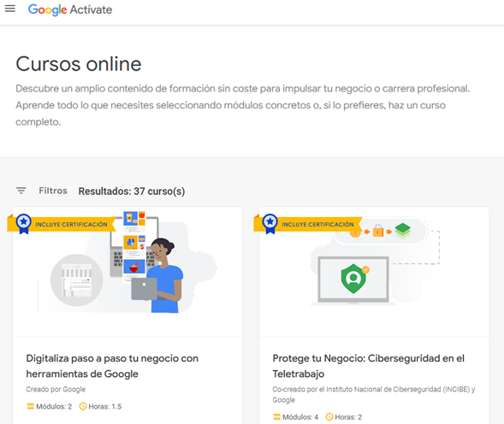Open course title Digitaliza paso a paso tu negocio

tap(112, 366)
